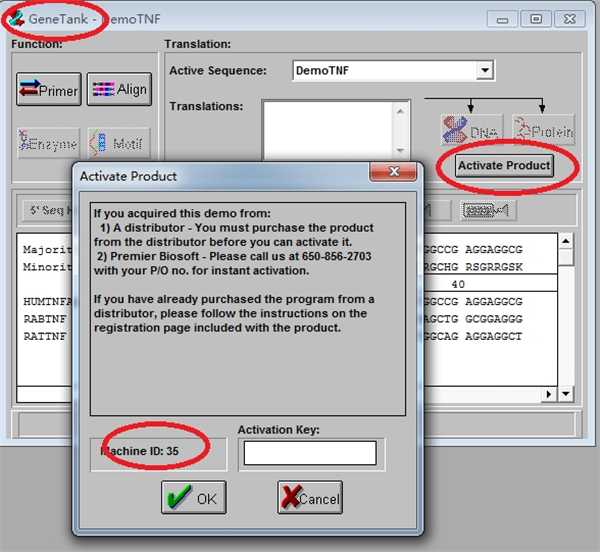Viewport: 600px width, 552px height.
Task: Select the Motif function button
Action: pos(118,143)
